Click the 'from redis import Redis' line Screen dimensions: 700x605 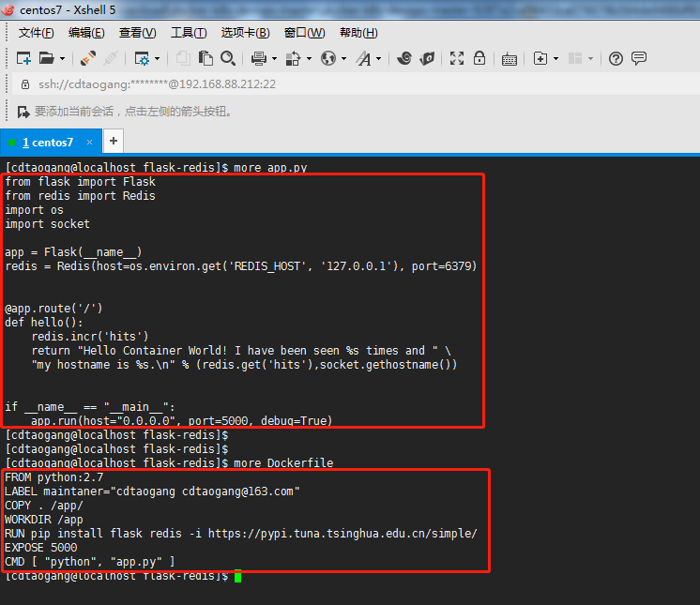pyautogui.click(x=81, y=196)
